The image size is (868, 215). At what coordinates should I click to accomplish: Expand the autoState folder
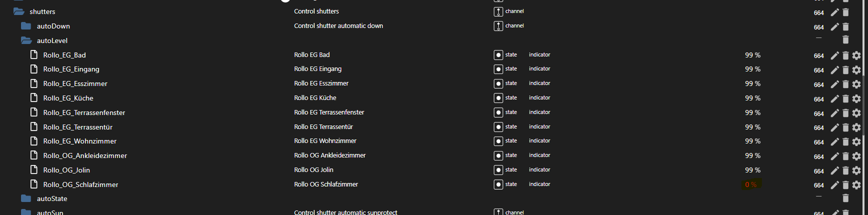(x=26, y=198)
